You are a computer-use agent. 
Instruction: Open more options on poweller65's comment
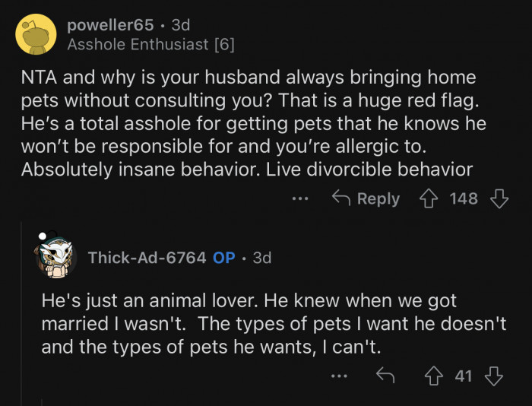click(300, 199)
